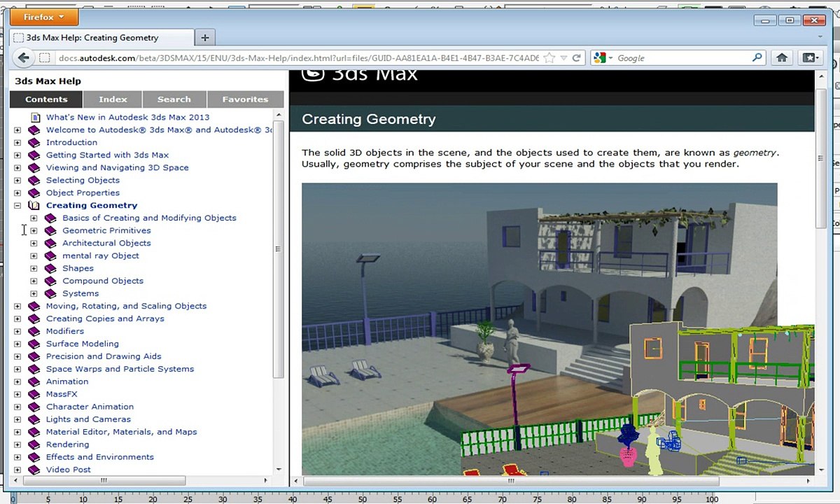Click the book icon beside Lights and Cameras
Image resolution: width=840 pixels, height=504 pixels.
tap(34, 419)
